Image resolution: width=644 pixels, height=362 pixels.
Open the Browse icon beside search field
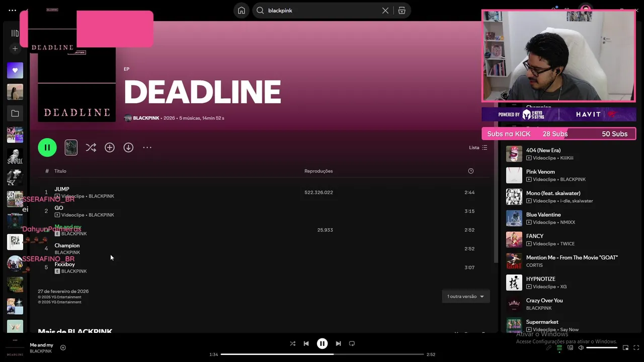pos(401,11)
